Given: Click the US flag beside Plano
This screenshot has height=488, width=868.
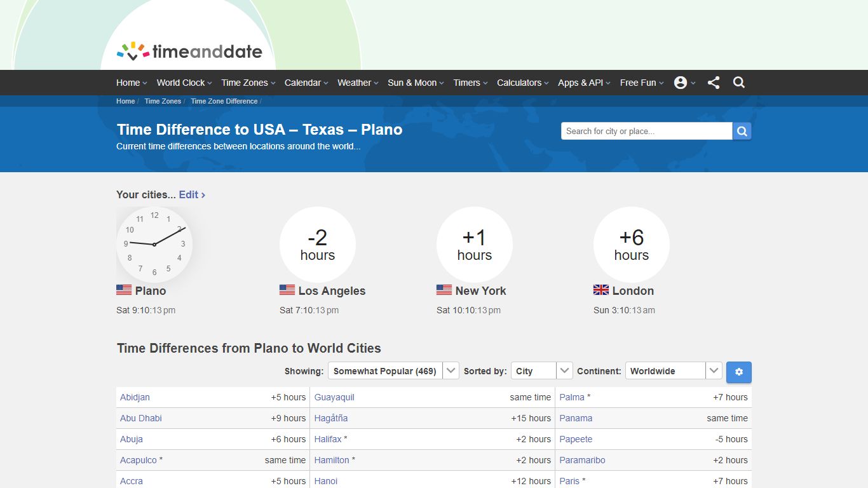Looking at the screenshot, I should [x=124, y=290].
